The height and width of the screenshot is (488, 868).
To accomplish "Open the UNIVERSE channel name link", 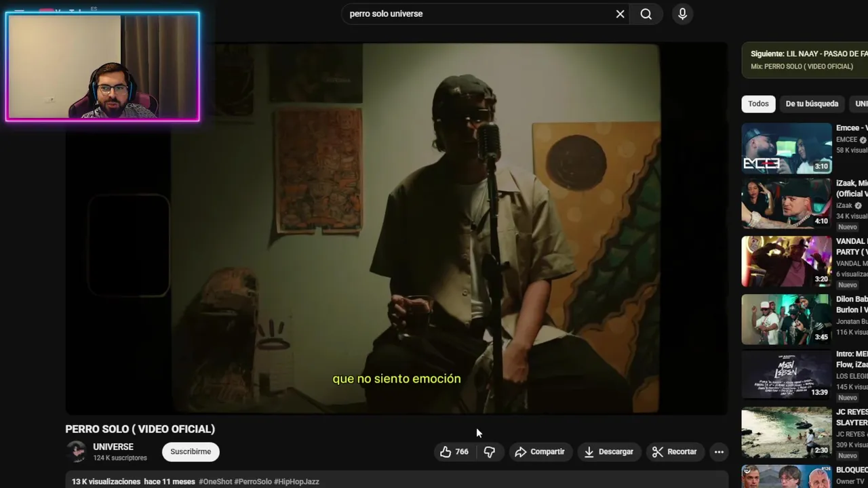I will pos(113,447).
